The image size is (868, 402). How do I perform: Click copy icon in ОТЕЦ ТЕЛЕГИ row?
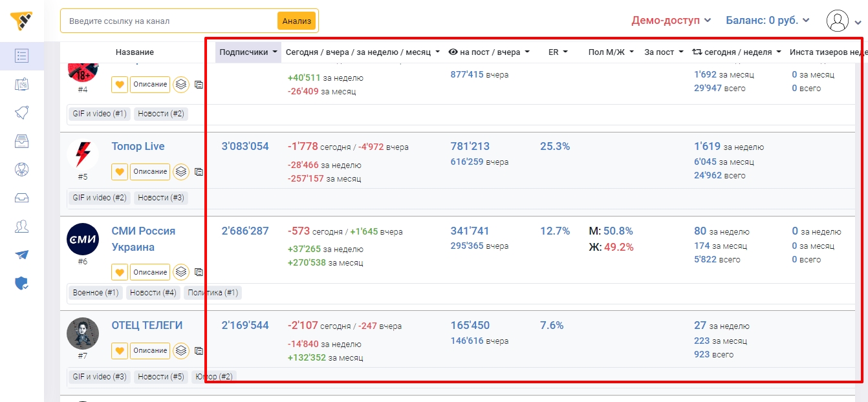(199, 351)
